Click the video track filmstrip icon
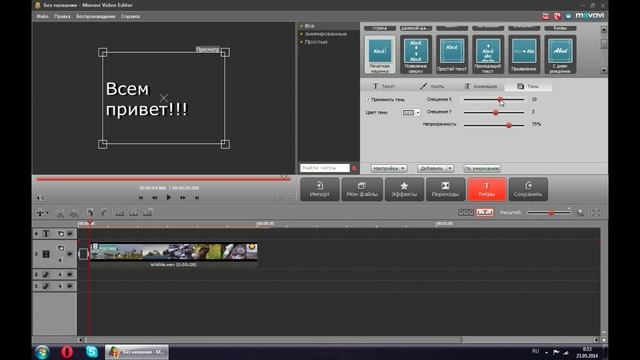640x360 pixels. pos(46,254)
